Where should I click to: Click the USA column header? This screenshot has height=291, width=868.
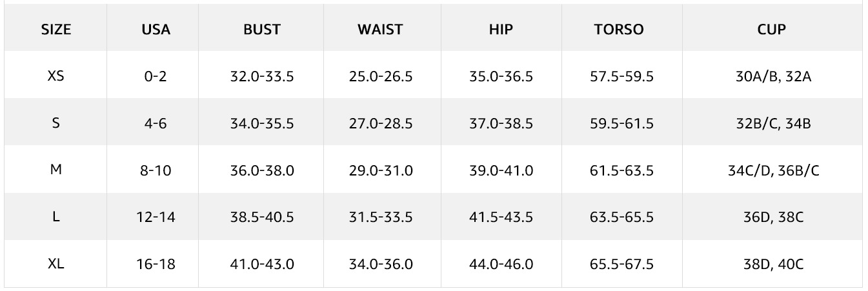[156, 30]
